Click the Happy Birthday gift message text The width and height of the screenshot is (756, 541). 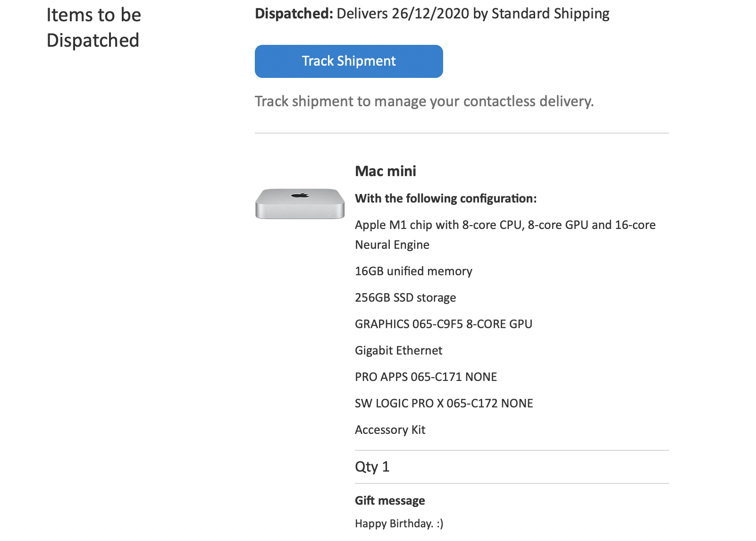[x=399, y=524]
